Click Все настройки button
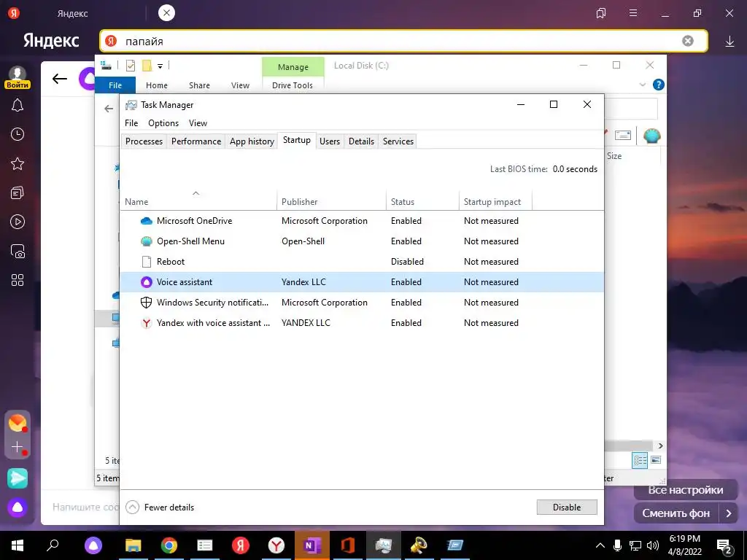Screen dimensions: 747x560 686,490
